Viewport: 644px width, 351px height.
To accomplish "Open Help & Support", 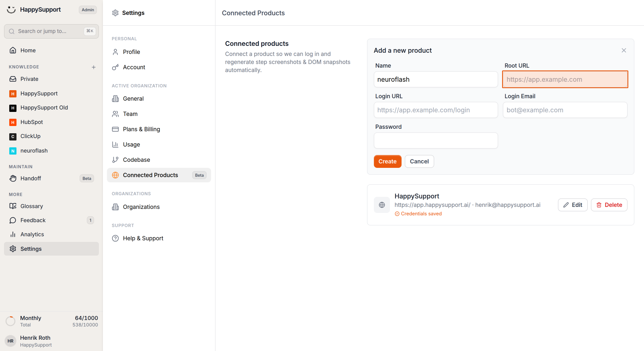I will [x=159, y=238].
